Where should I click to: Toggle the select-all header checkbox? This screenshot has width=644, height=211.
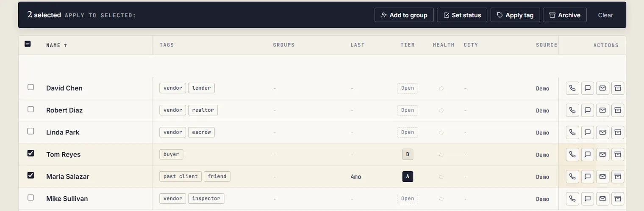pos(28,44)
